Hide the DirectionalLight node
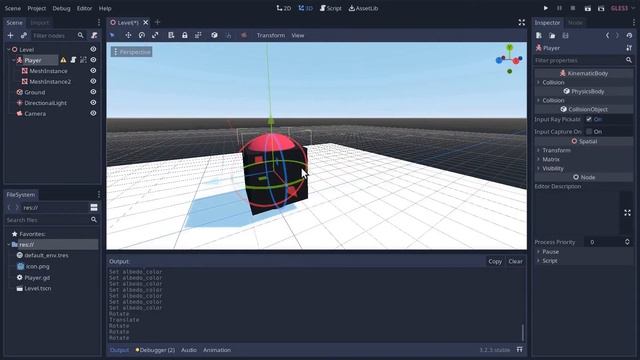640x360 pixels. pyautogui.click(x=93, y=102)
